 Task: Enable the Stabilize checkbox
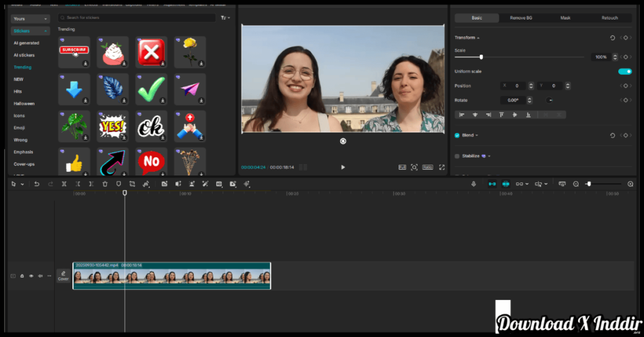pyautogui.click(x=457, y=156)
